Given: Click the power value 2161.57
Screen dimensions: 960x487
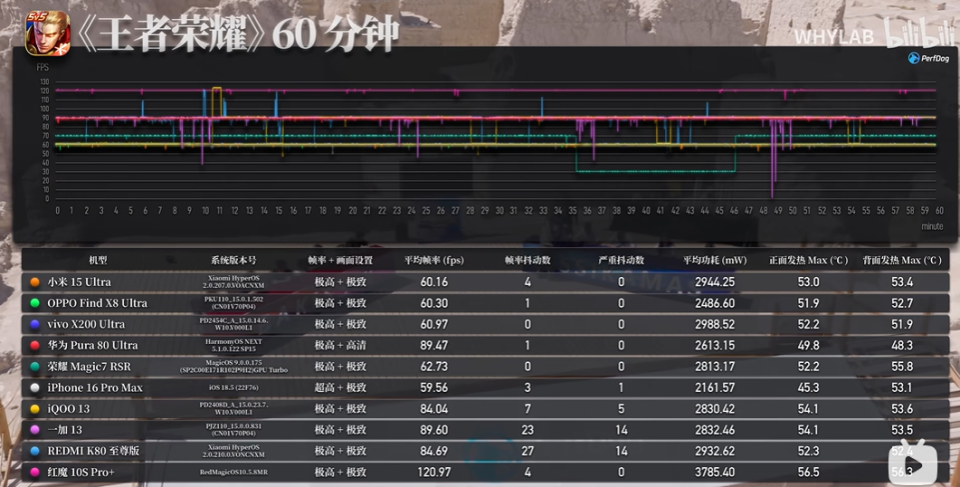Looking at the screenshot, I should 714,388.
